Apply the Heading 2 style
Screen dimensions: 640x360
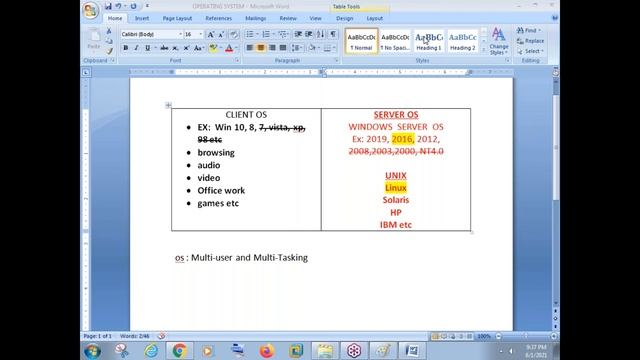coord(462,41)
